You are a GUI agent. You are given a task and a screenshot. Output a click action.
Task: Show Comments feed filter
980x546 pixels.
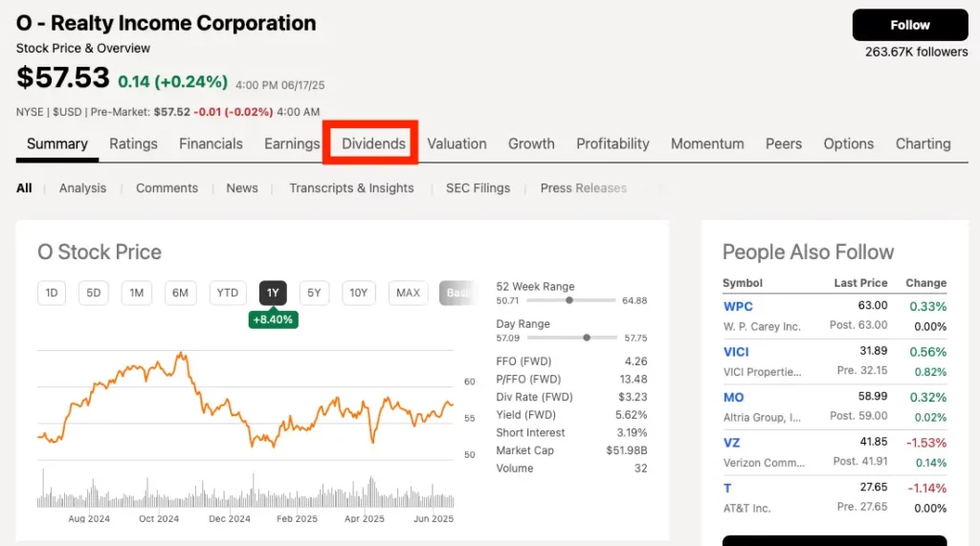coord(167,188)
